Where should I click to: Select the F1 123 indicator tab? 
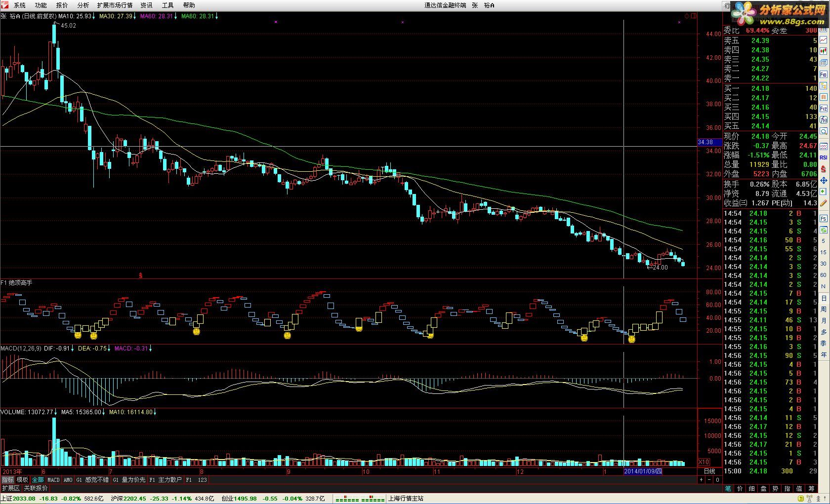(x=196, y=480)
